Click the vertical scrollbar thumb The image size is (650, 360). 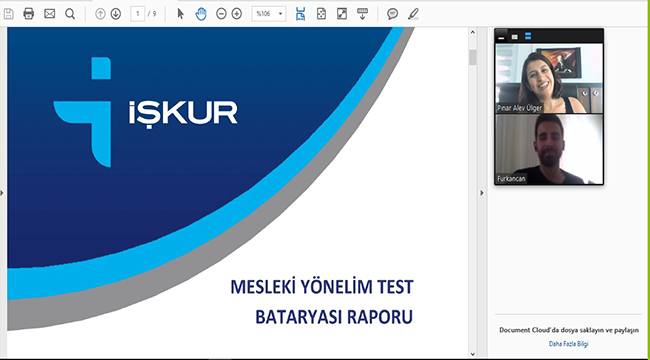473,57
